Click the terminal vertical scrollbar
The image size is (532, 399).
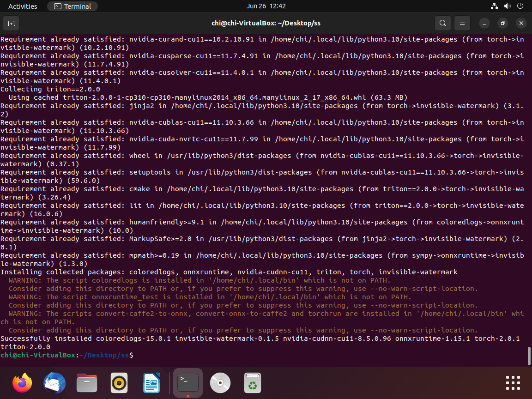(x=529, y=356)
